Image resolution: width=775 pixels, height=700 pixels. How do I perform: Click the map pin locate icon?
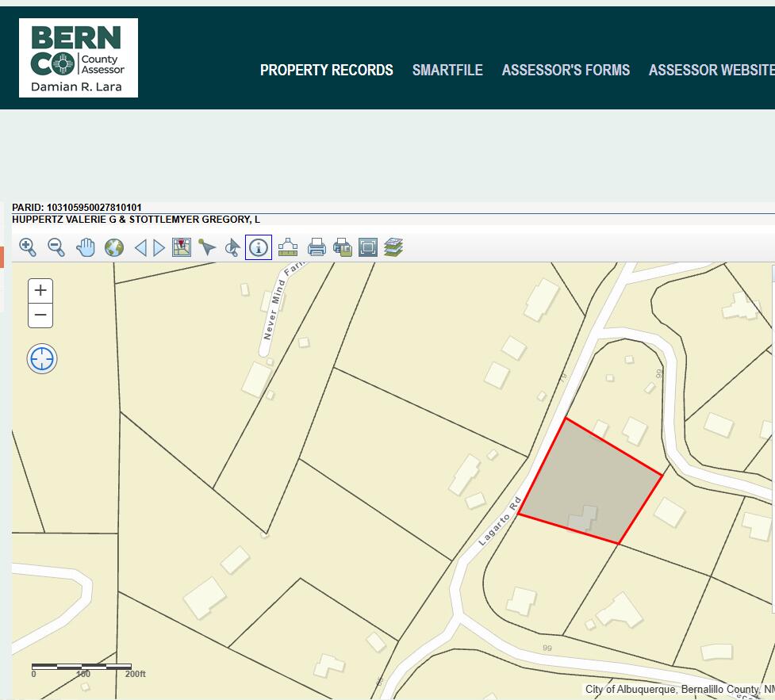click(x=182, y=247)
